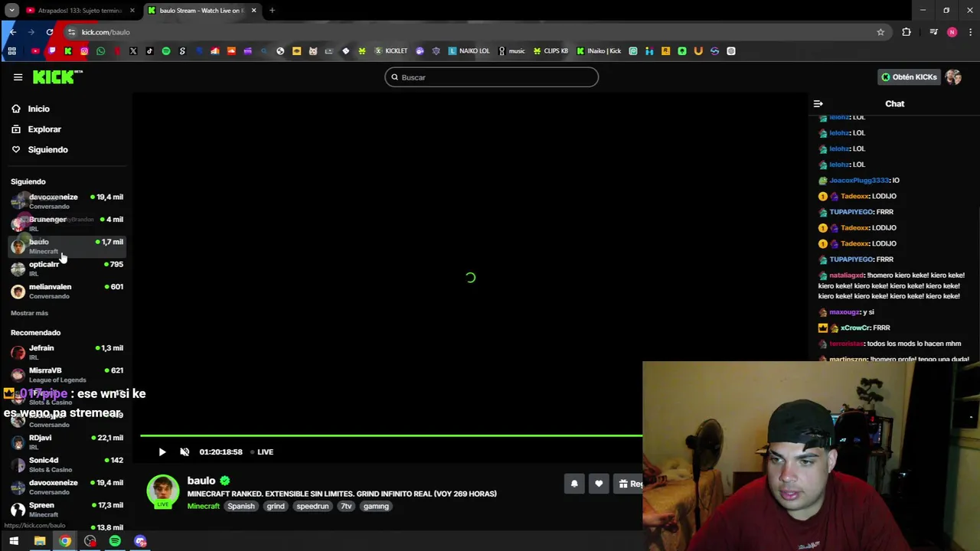Bookmark this page with the star
This screenshot has height=551, width=980.
880,32
